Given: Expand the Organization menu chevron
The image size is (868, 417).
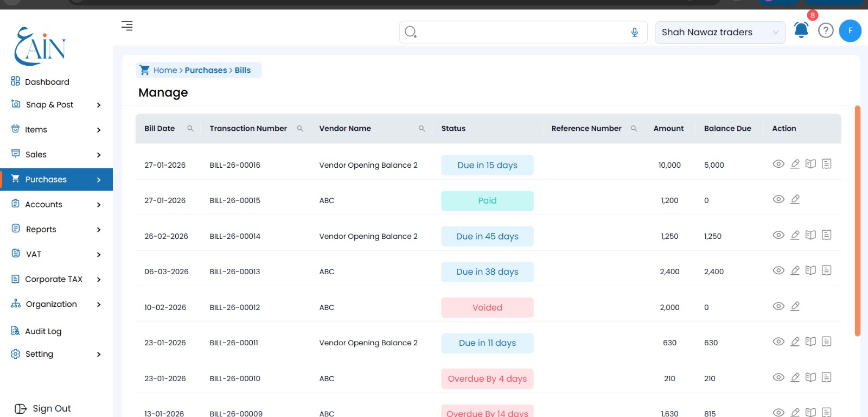Looking at the screenshot, I should pyautogui.click(x=99, y=305).
